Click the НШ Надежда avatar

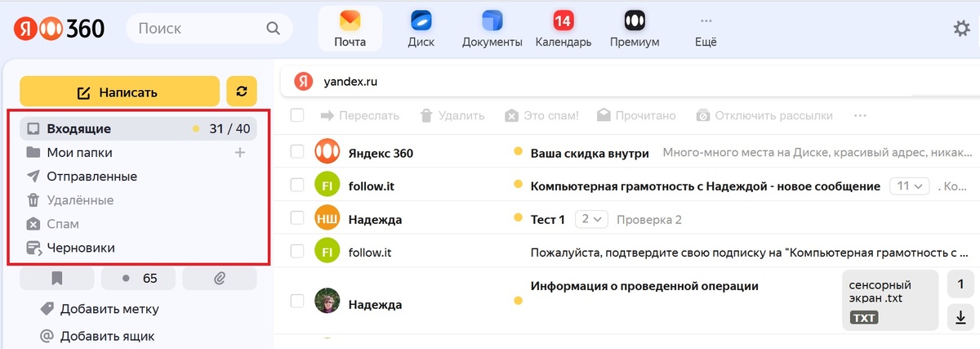coord(327,218)
